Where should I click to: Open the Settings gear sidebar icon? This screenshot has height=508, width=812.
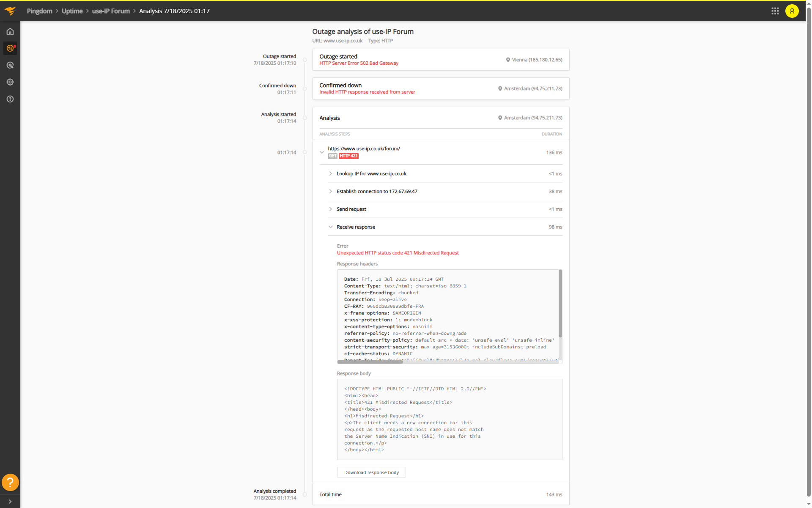10,82
